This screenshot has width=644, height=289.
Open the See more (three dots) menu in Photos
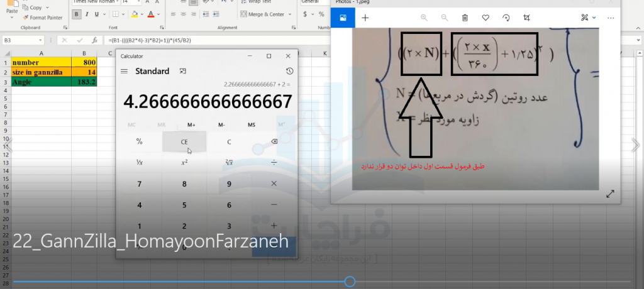coord(611,18)
